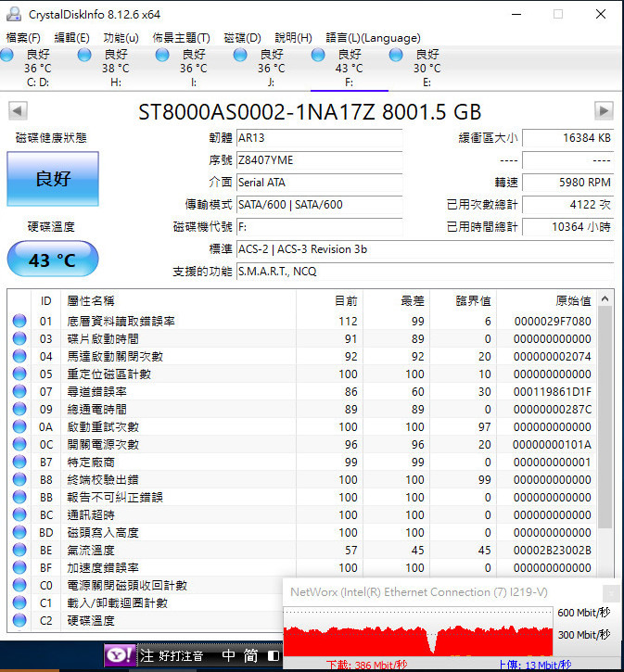The height and width of the screenshot is (672, 624).
Task: Click status dot for 開關電源次數
Action: tap(19, 444)
